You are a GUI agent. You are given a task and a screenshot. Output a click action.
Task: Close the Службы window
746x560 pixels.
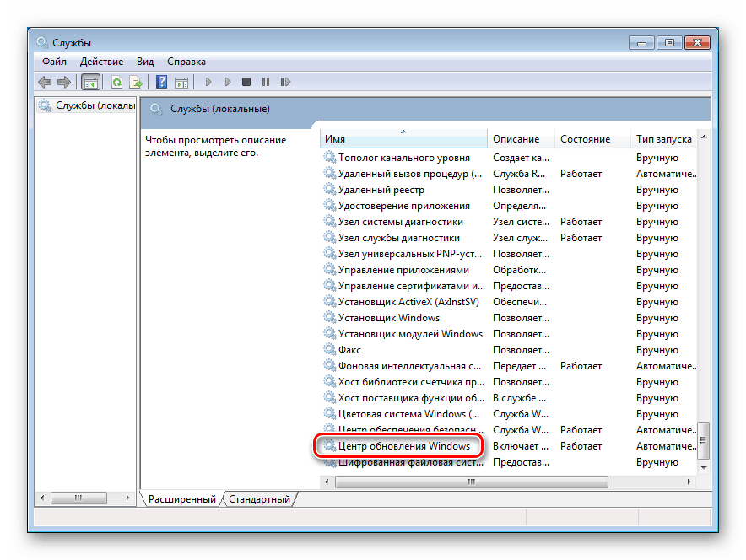pos(697,43)
